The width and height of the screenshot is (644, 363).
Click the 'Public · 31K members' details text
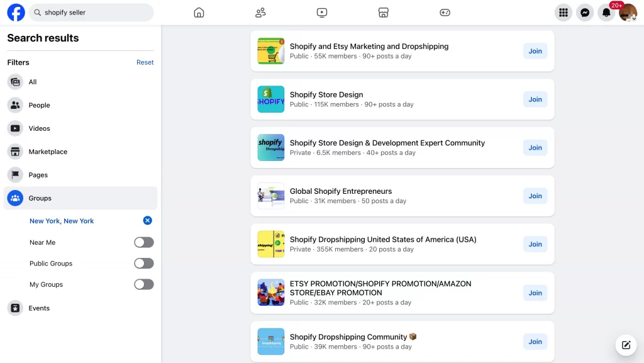(348, 201)
